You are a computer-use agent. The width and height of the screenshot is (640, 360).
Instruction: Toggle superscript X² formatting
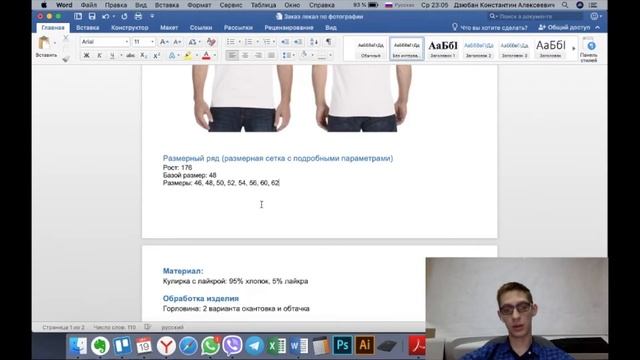(156, 56)
